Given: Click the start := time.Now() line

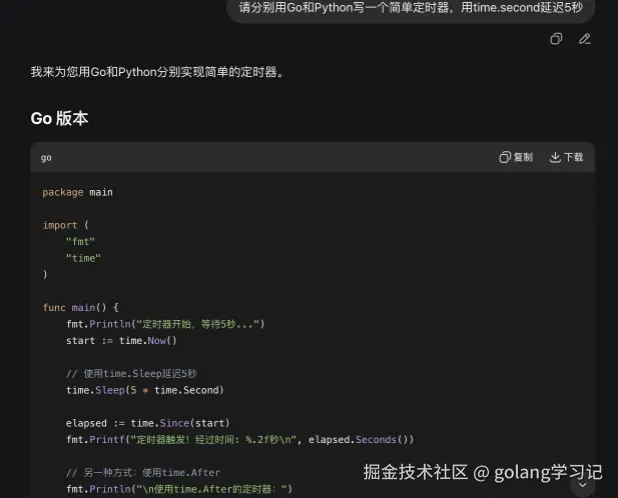Looking at the screenshot, I should click(x=121, y=340).
